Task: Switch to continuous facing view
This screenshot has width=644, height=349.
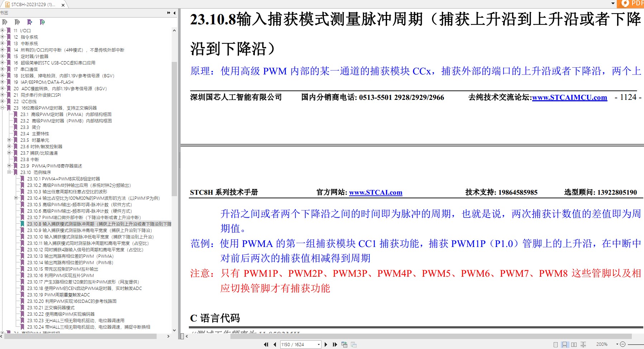Action: tap(583, 344)
